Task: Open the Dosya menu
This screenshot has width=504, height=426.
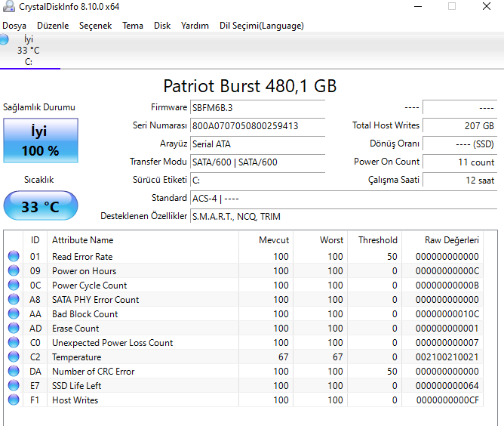Action: click(x=14, y=26)
